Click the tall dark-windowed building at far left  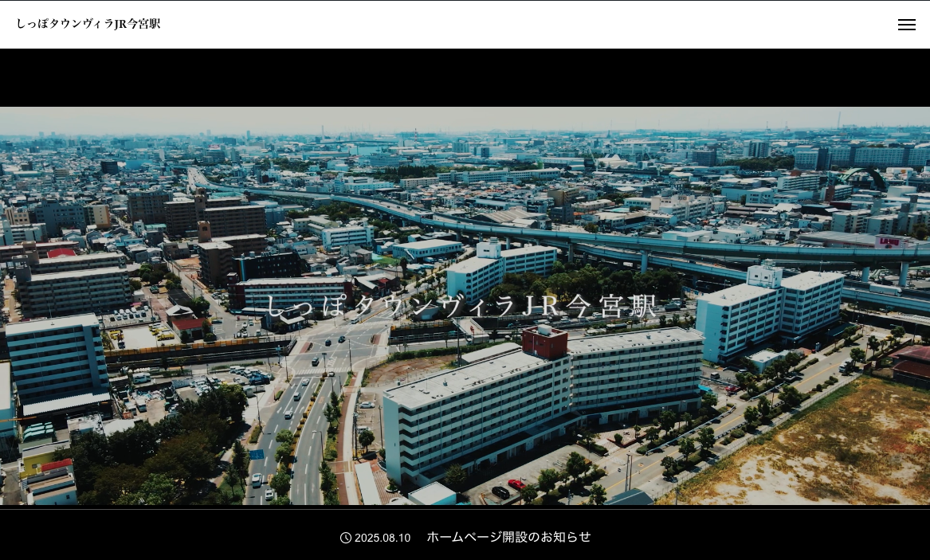(56, 362)
